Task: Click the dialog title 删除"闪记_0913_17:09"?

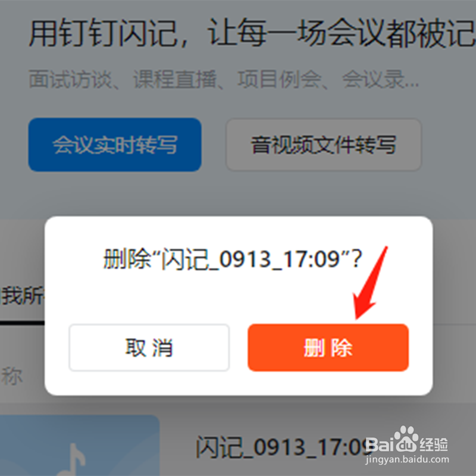Action: pos(233,259)
